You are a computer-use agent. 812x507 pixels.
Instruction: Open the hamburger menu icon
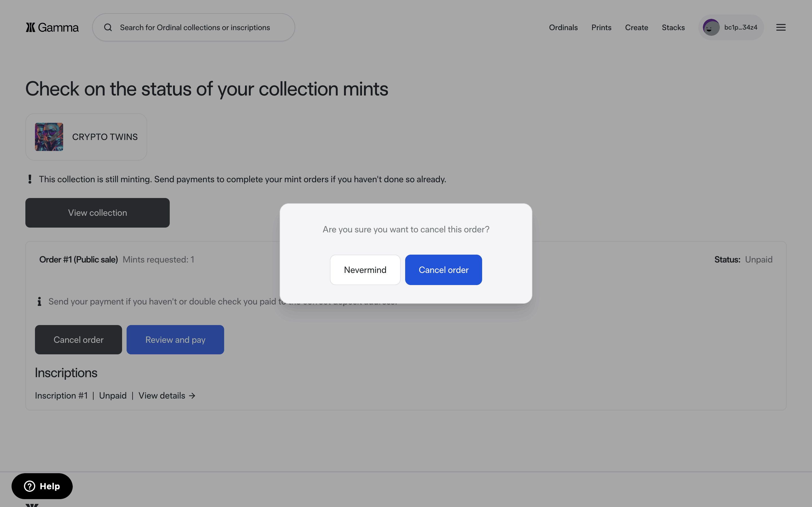click(781, 28)
